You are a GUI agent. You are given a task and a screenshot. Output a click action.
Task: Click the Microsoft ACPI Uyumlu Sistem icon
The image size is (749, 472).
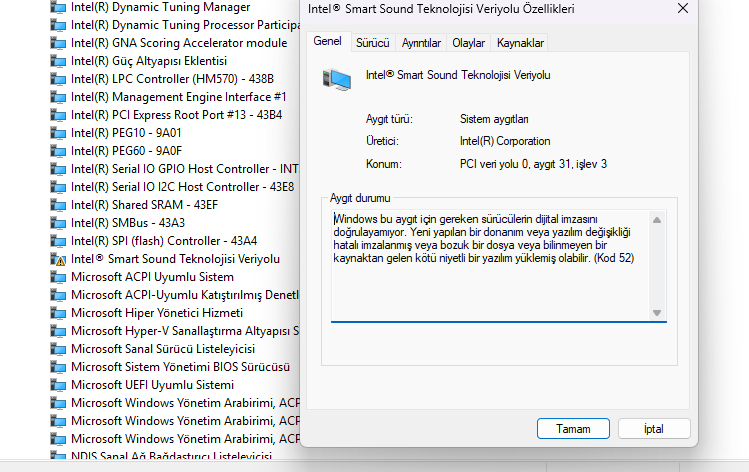[58, 277]
